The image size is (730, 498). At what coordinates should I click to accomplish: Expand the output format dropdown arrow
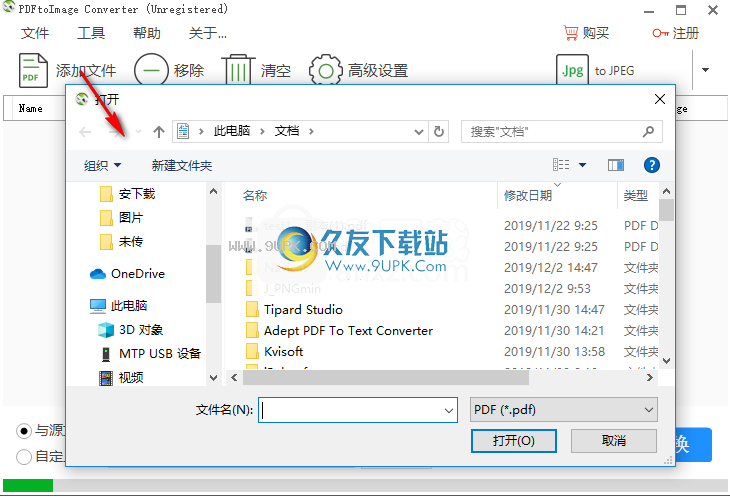(705, 70)
